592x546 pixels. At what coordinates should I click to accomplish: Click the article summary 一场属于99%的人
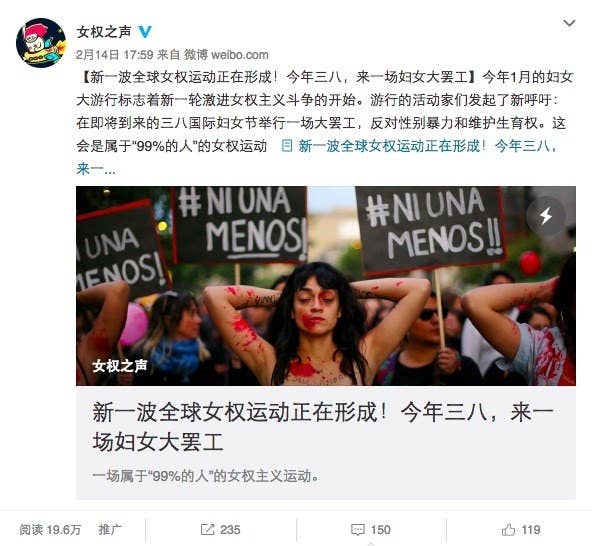pyautogui.click(x=205, y=476)
